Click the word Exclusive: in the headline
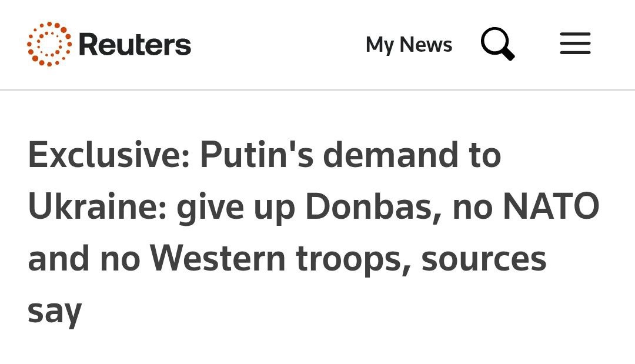 point(109,154)
